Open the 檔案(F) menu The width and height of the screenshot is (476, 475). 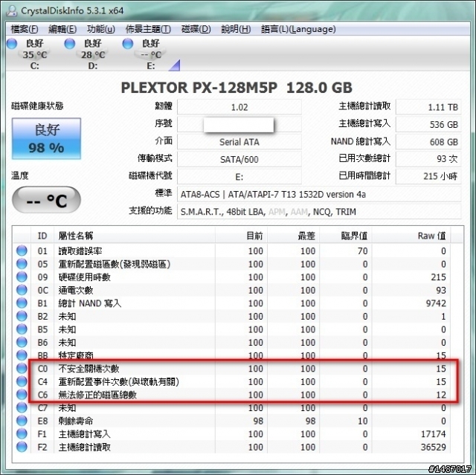click(25, 29)
